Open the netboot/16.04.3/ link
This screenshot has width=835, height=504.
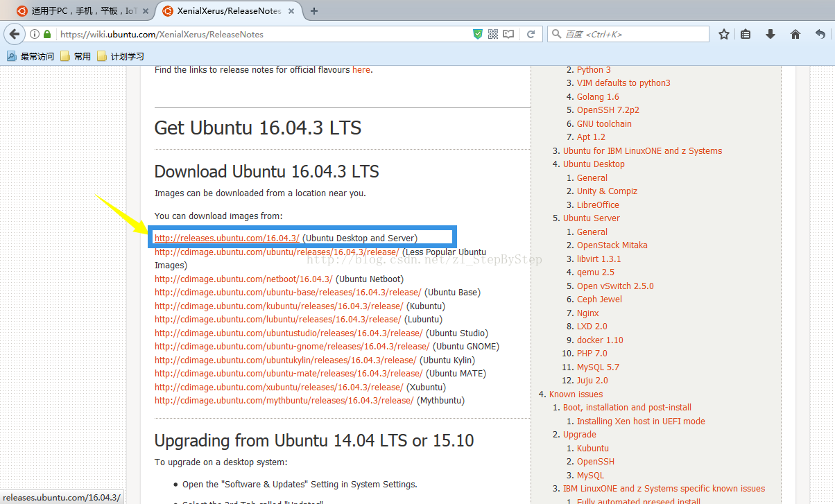[243, 279]
